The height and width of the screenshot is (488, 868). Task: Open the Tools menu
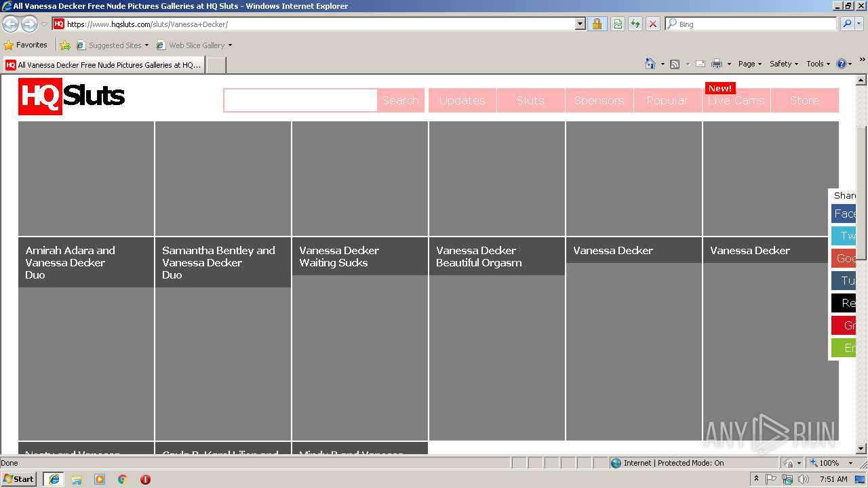point(818,64)
